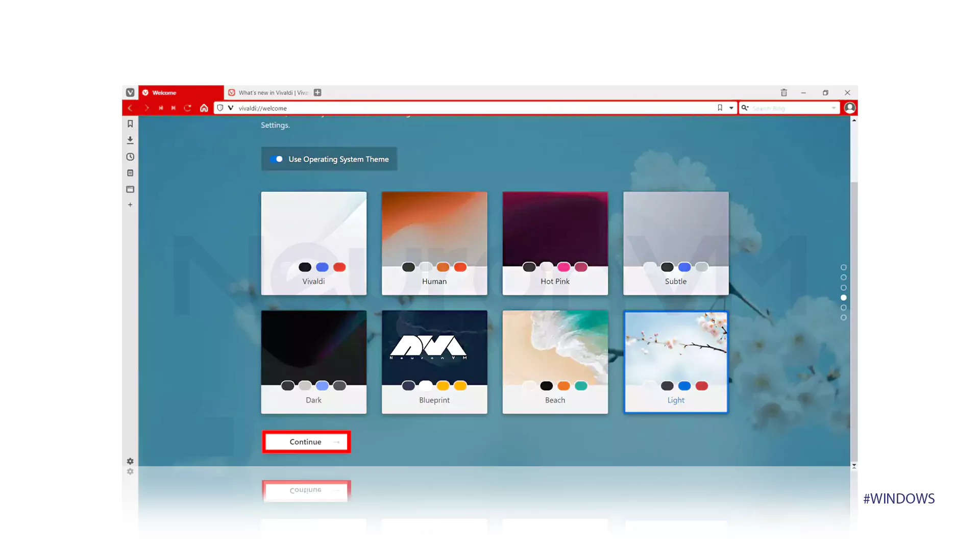Viewport: 980px width, 551px height.
Task: Open the closed tabs trash icon
Action: click(784, 92)
